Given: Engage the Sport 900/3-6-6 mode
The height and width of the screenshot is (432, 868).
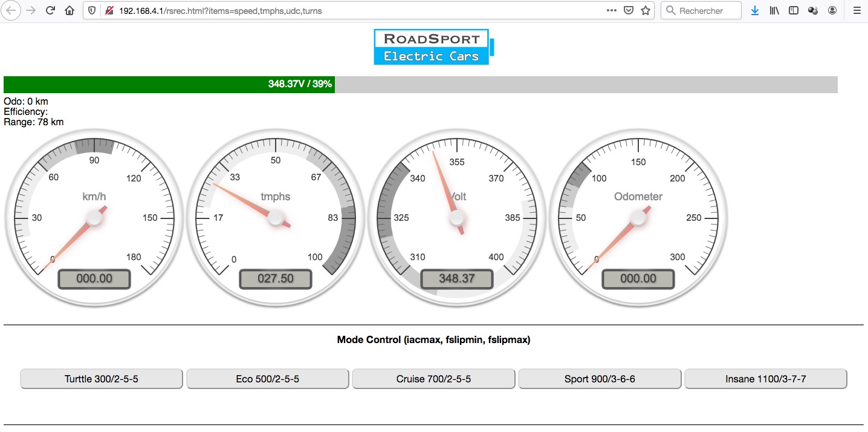Looking at the screenshot, I should coord(600,379).
